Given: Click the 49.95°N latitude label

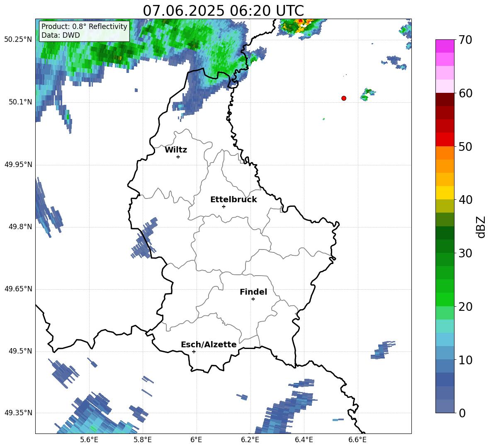Looking at the screenshot, I should coord(18,165).
